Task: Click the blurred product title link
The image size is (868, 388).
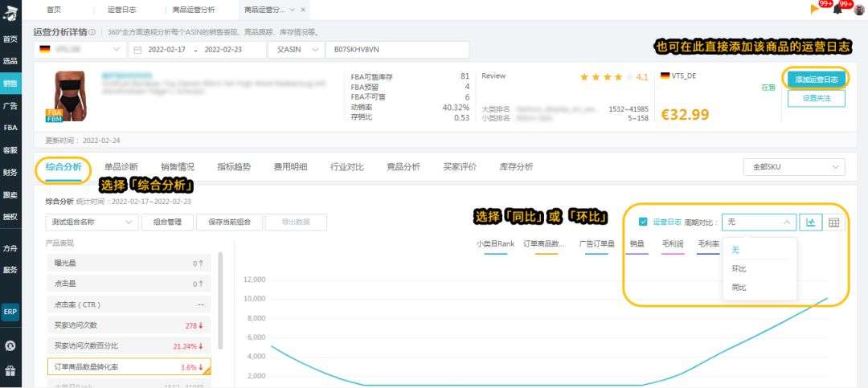Action: tap(126, 76)
